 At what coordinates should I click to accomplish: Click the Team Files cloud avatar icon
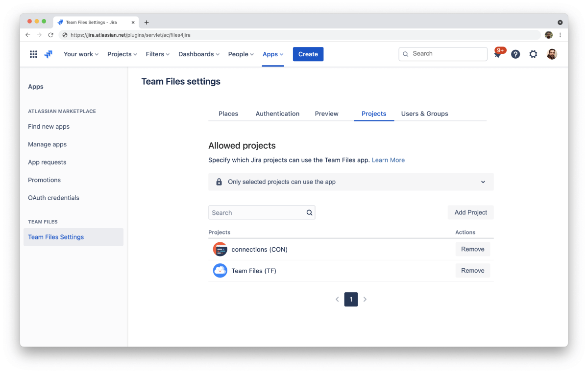click(220, 270)
